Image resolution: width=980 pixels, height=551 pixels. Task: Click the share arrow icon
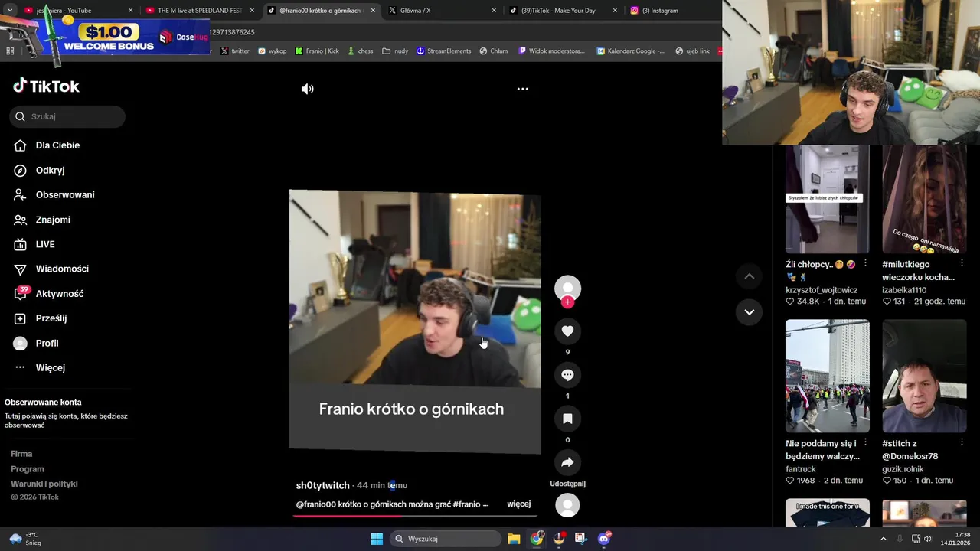point(567,462)
